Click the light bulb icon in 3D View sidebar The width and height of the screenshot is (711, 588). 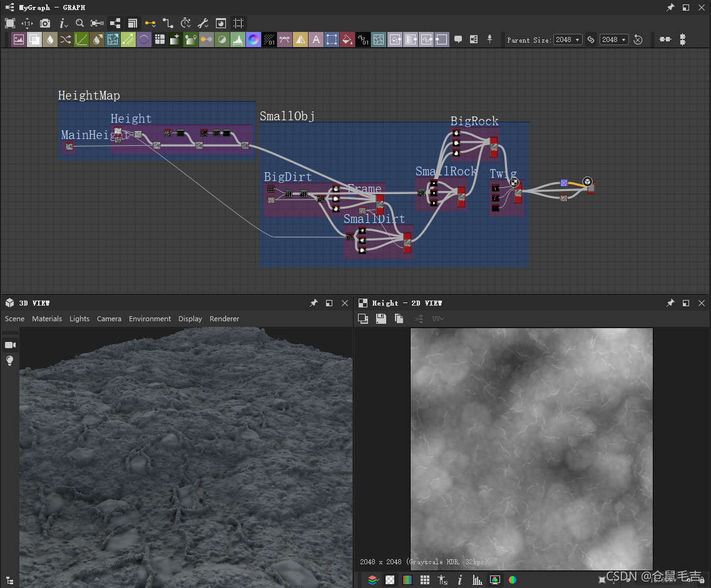pos(10,361)
